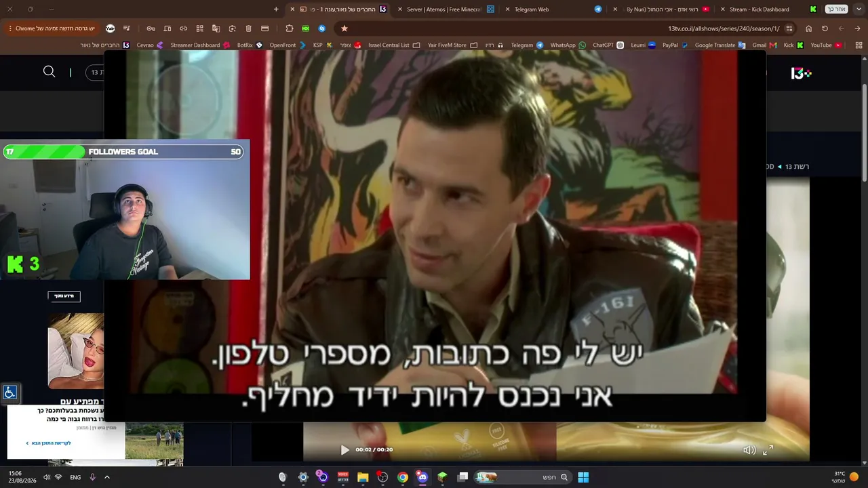
Task: Open the PayPal bookmark
Action: click(x=675, y=45)
